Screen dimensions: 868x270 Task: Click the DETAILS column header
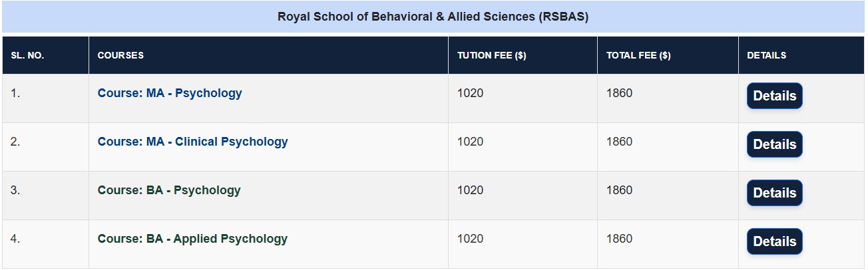766,55
